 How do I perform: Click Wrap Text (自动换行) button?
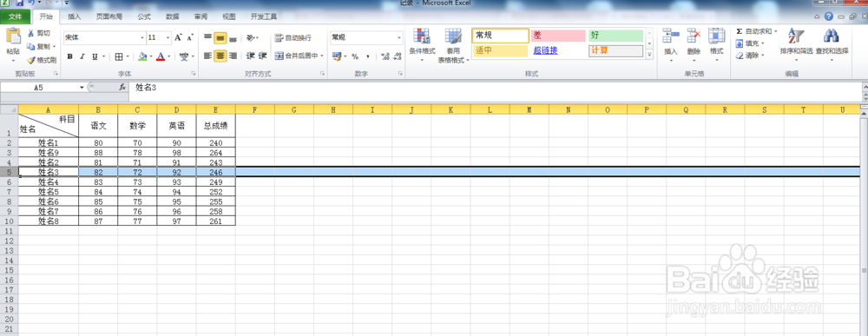tap(293, 37)
